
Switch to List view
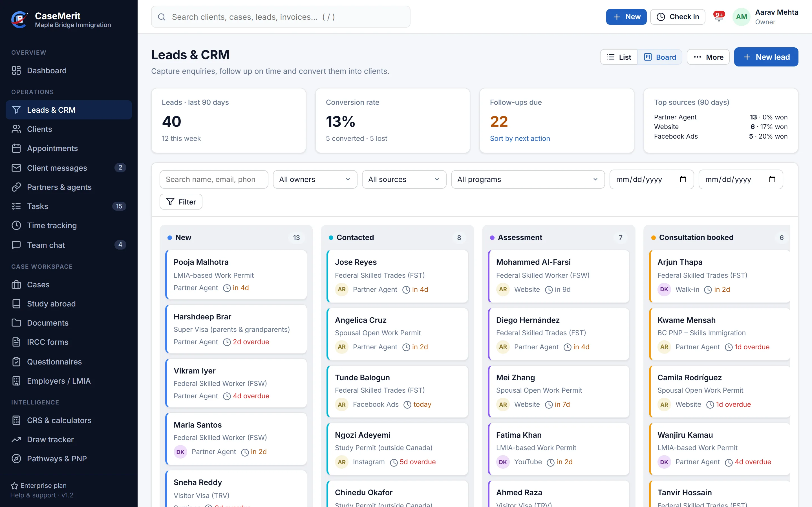tap(619, 57)
